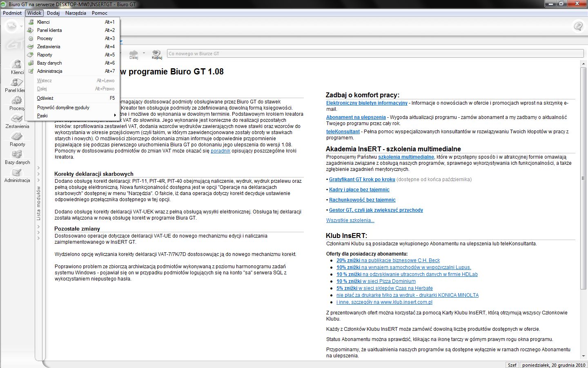The height and width of the screenshot is (368, 588).
Task: Choose Zestawienia in the Widok menu
Action: coord(72,47)
